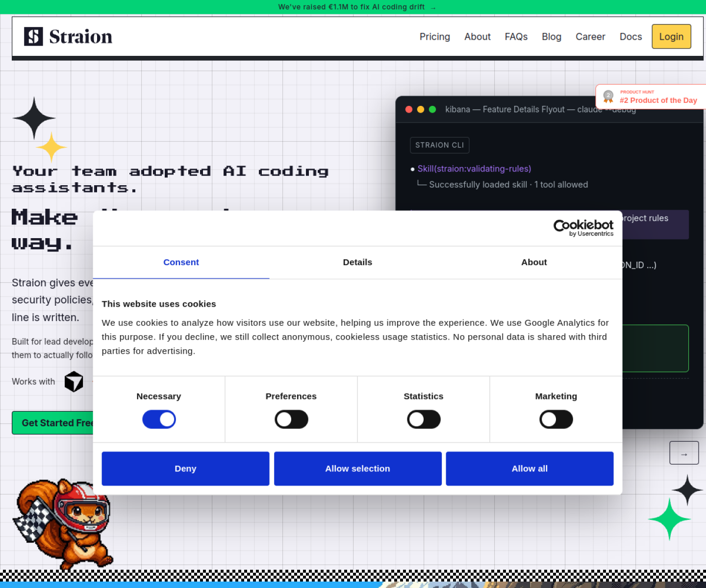Navigate to the Blog
Image resolution: width=706 pixels, height=588 pixels.
(551, 37)
